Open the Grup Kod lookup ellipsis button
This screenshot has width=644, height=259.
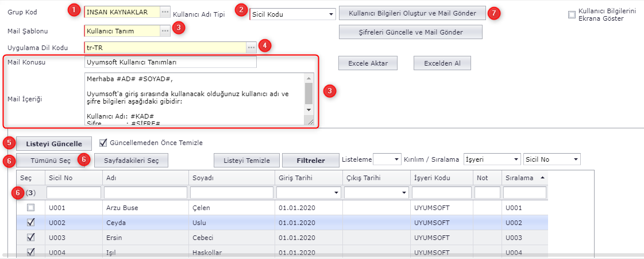(165, 12)
